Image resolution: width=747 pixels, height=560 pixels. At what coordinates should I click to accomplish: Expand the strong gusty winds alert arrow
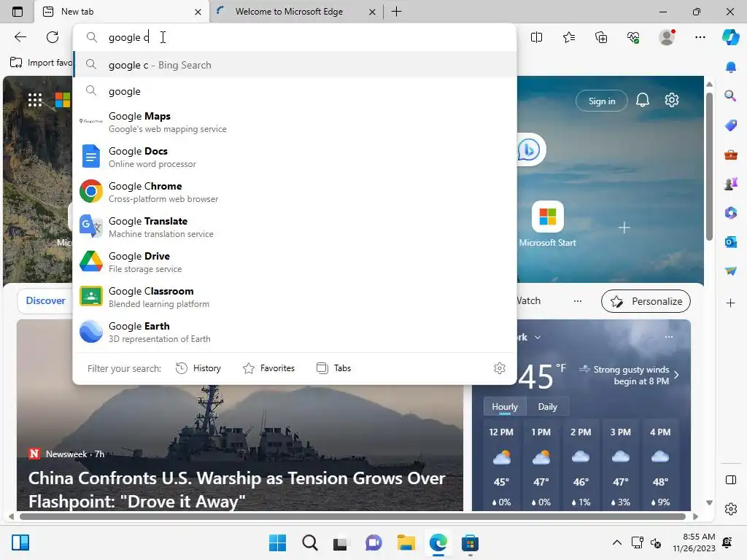tap(676, 376)
